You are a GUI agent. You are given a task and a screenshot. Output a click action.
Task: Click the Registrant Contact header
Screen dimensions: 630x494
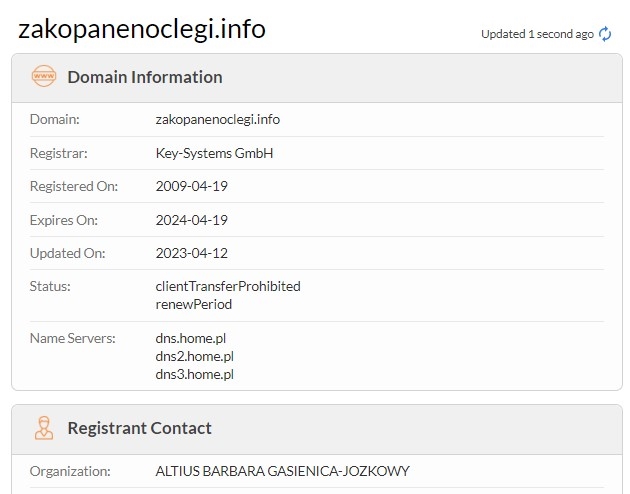click(x=139, y=428)
